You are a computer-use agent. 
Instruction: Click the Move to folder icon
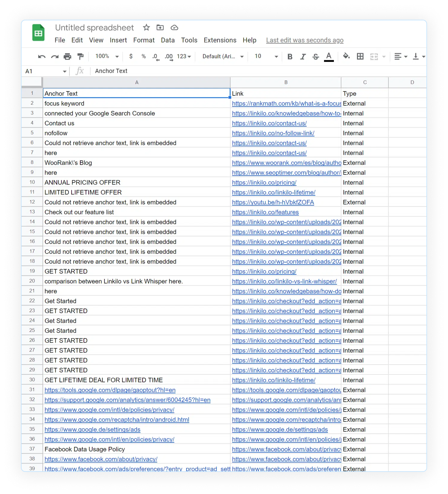coord(160,28)
